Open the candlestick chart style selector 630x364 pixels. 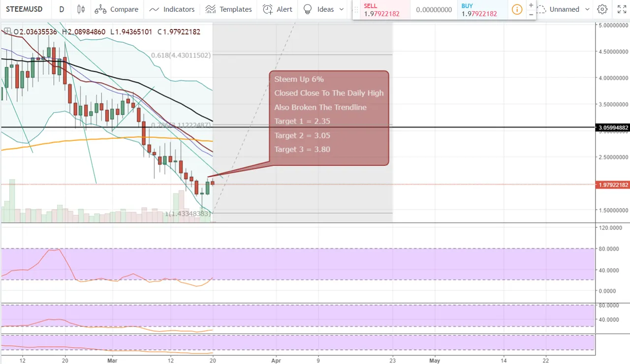click(81, 9)
